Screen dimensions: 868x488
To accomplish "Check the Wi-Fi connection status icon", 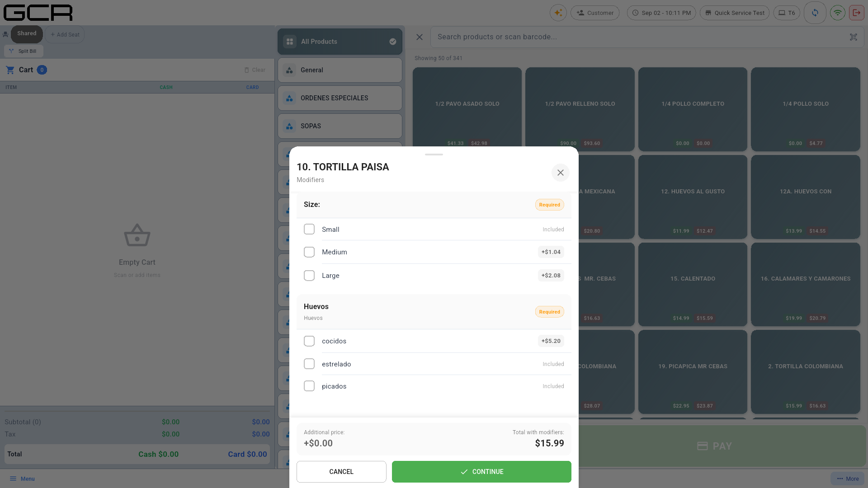I will tap(838, 13).
